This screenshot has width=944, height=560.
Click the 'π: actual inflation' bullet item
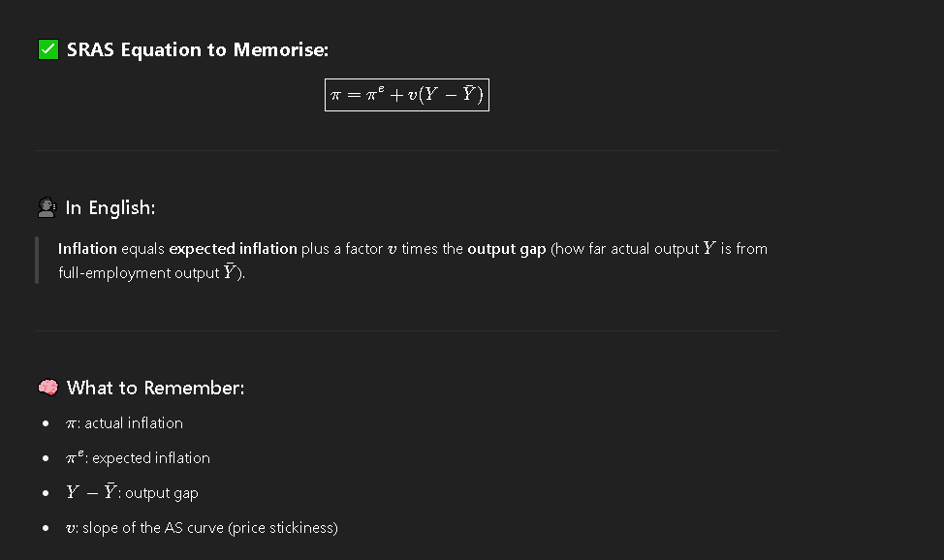tap(124, 423)
